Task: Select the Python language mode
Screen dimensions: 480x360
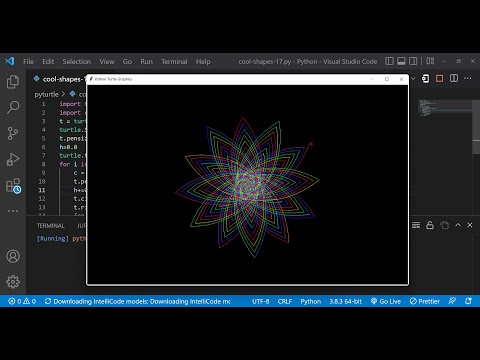Action: pos(311,301)
